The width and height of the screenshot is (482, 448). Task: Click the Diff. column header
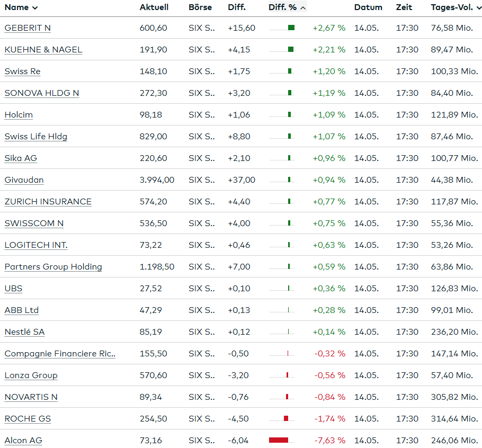pos(237,7)
